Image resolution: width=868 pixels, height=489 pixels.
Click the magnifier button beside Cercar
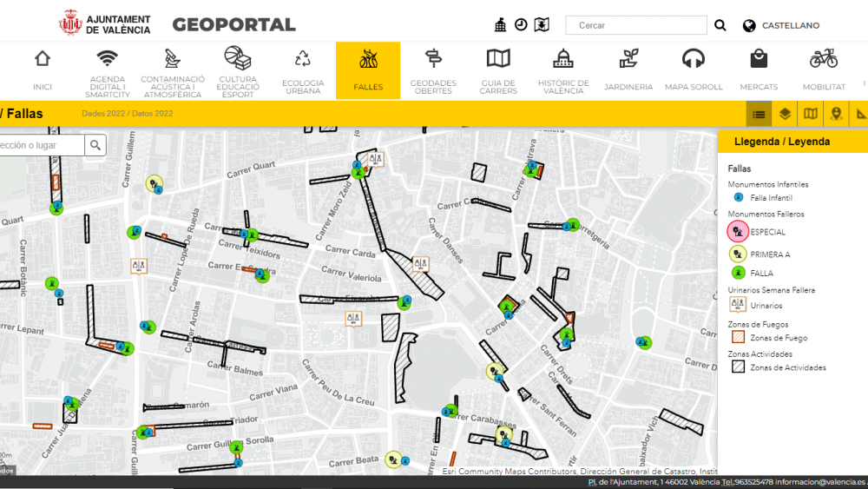pos(720,26)
